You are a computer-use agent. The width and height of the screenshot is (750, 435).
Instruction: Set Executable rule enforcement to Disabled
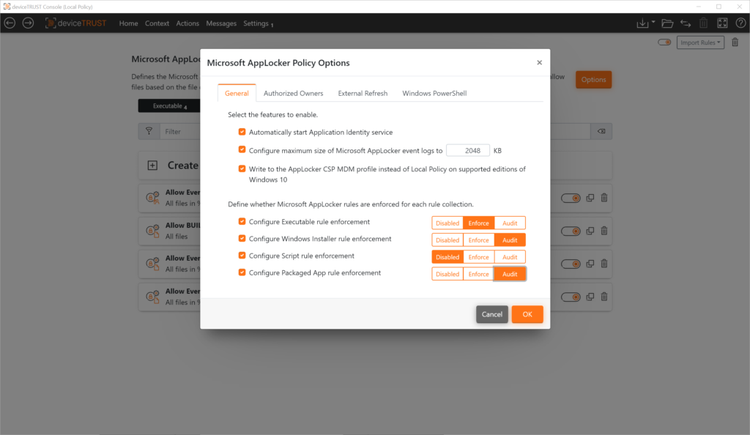[x=447, y=223]
